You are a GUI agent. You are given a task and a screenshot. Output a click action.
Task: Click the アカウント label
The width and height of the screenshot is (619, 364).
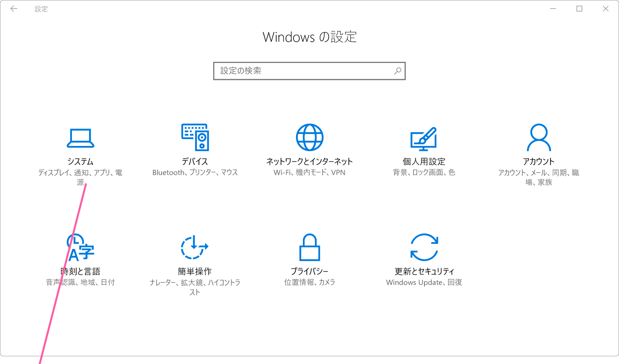(539, 162)
